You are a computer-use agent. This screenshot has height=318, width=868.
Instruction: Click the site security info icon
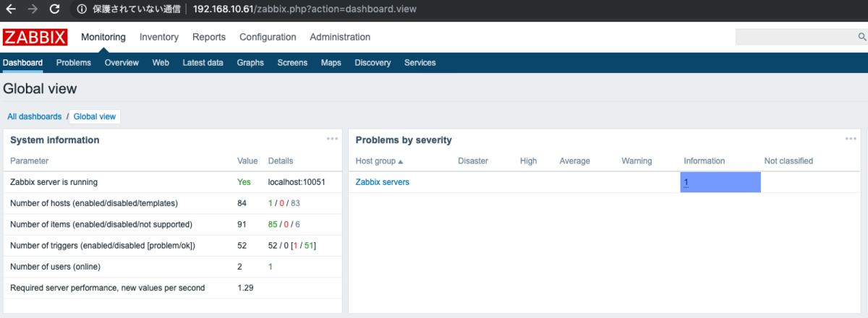pyautogui.click(x=82, y=10)
